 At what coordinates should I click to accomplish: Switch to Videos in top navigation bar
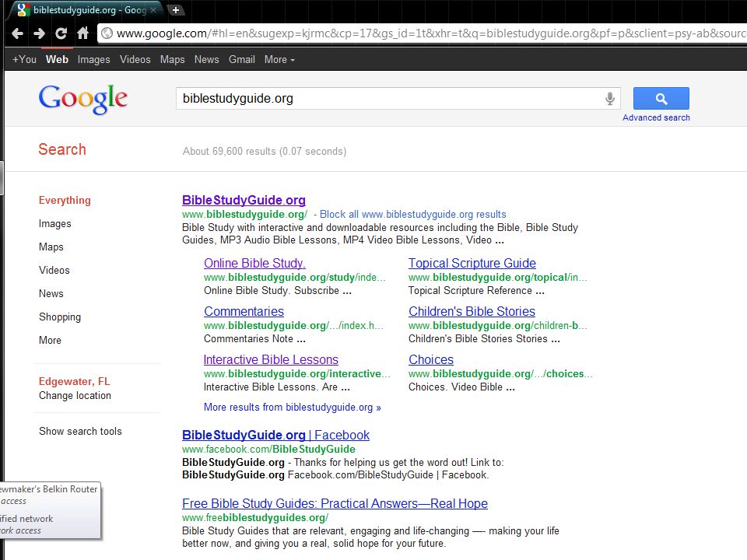coord(135,60)
